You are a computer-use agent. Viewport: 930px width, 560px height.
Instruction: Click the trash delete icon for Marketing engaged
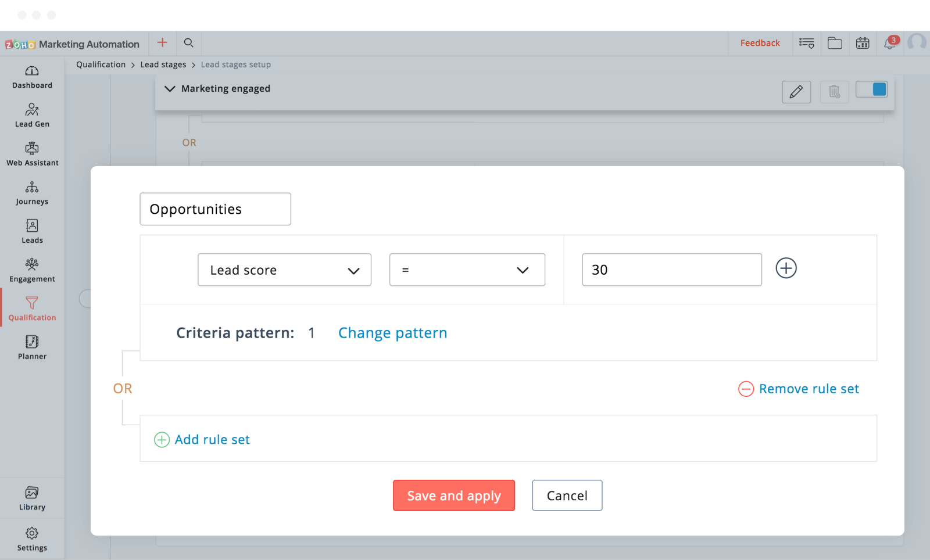coord(834,92)
